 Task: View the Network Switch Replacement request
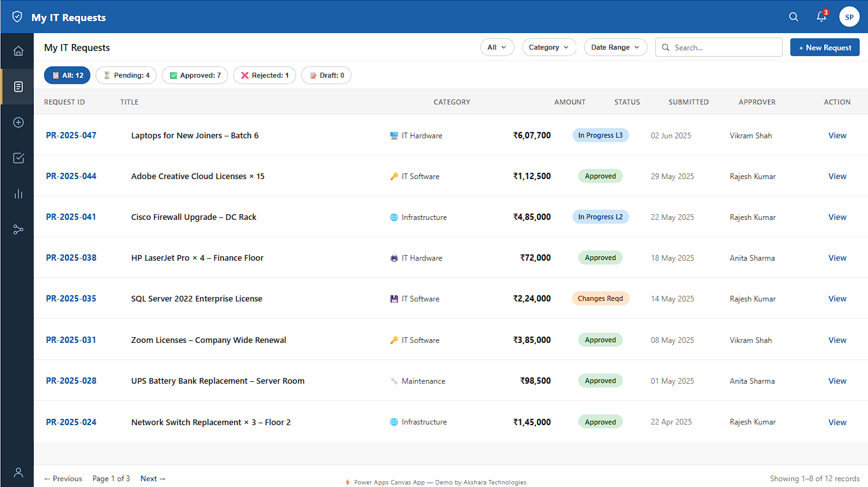837,422
